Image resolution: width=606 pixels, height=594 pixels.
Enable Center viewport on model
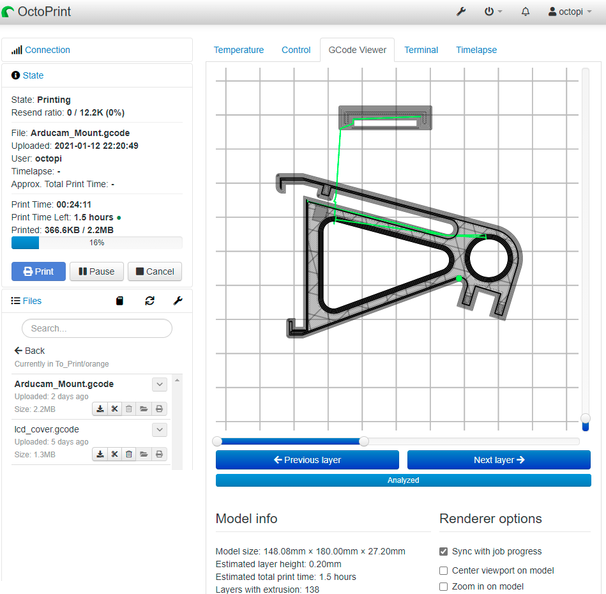coord(444,570)
